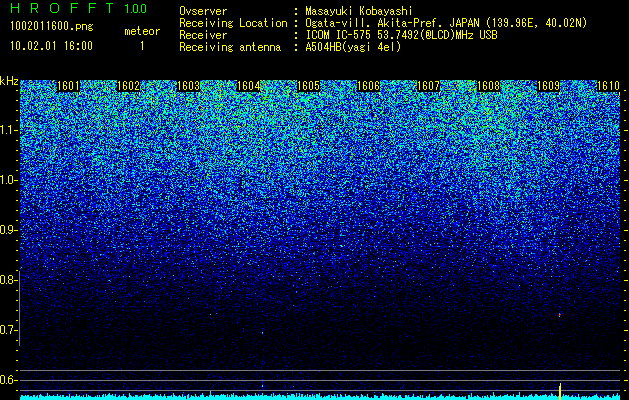Select the filename 1002011600.png
Screen dimensions: 629x400
coord(52,27)
